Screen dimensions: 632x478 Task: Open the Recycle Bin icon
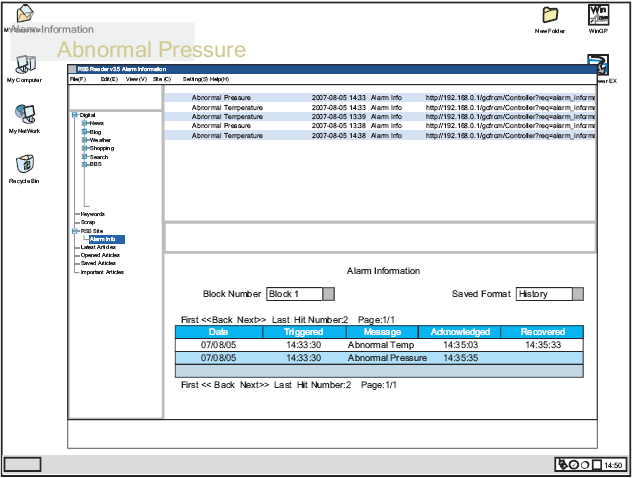pyautogui.click(x=25, y=166)
